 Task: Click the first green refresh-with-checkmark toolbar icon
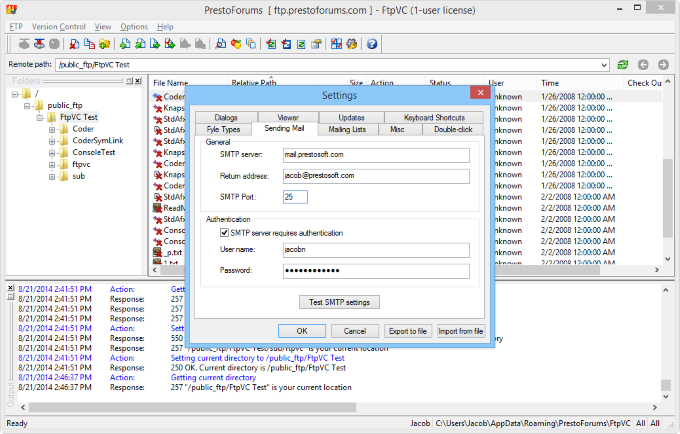coord(271,44)
